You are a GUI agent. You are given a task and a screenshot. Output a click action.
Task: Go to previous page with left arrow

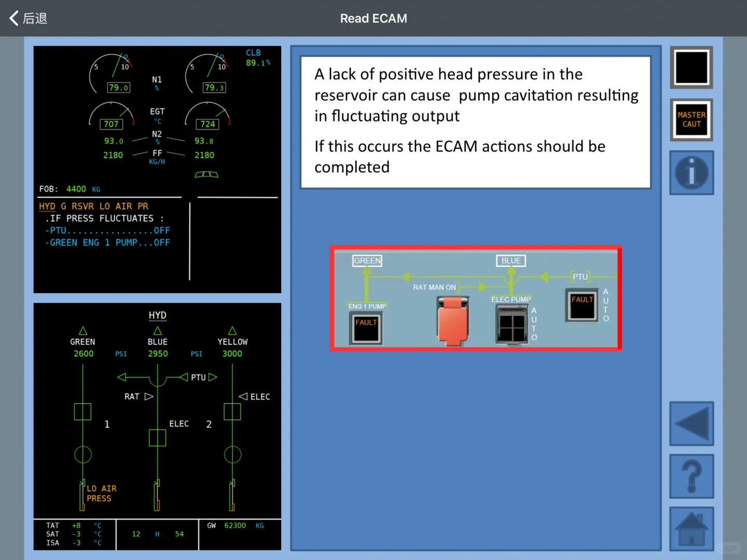coord(691,424)
